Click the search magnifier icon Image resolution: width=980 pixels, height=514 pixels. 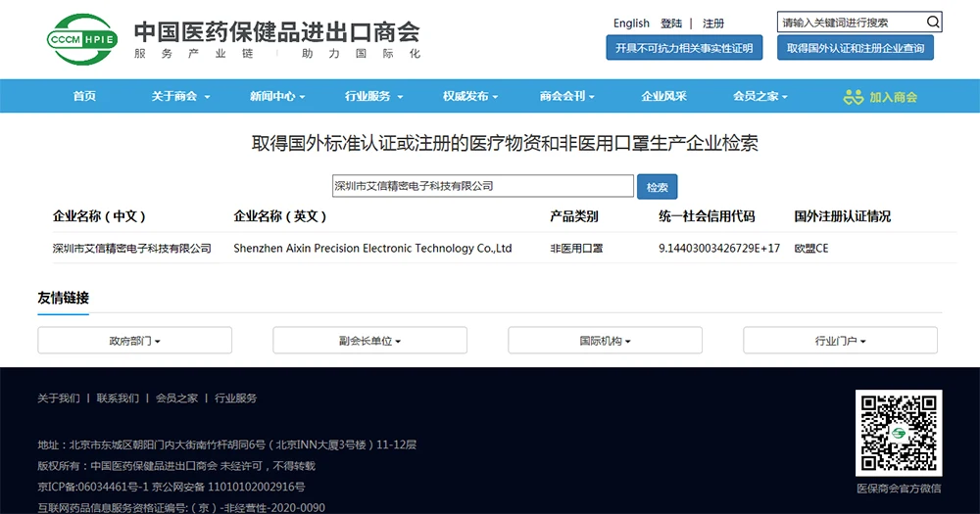pos(933,22)
